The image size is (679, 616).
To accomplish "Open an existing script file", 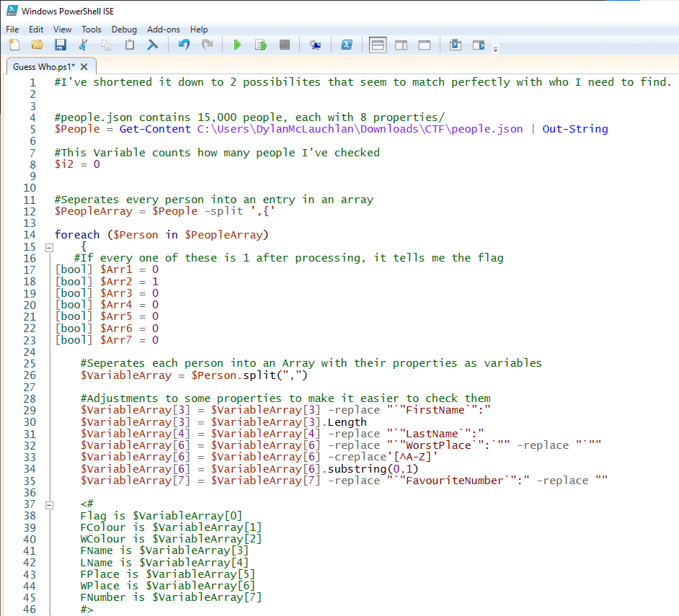I will pos(37,45).
